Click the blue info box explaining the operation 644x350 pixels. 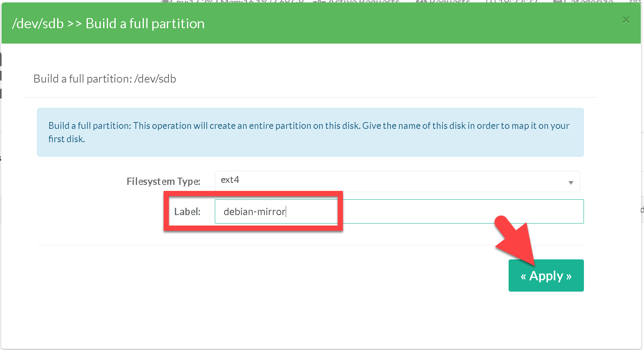(310, 132)
